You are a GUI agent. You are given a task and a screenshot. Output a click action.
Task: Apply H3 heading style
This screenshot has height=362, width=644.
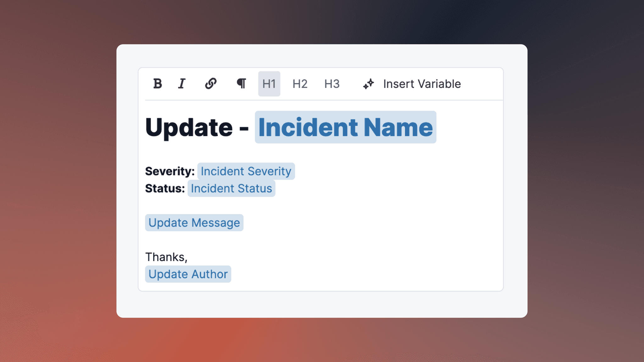tap(332, 84)
